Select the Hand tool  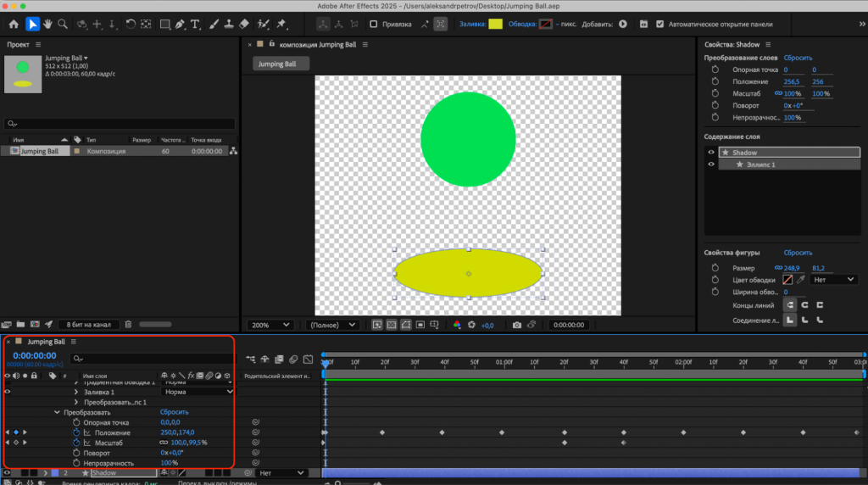47,24
